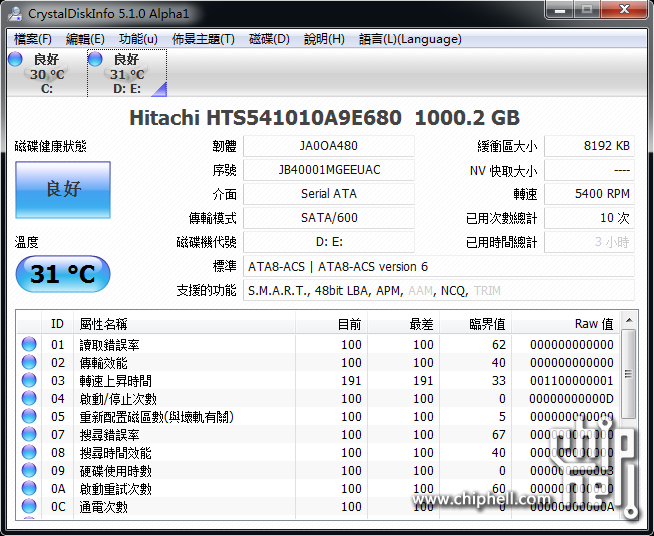Select the 搜尋錯誤率 attribute row

pos(318,435)
